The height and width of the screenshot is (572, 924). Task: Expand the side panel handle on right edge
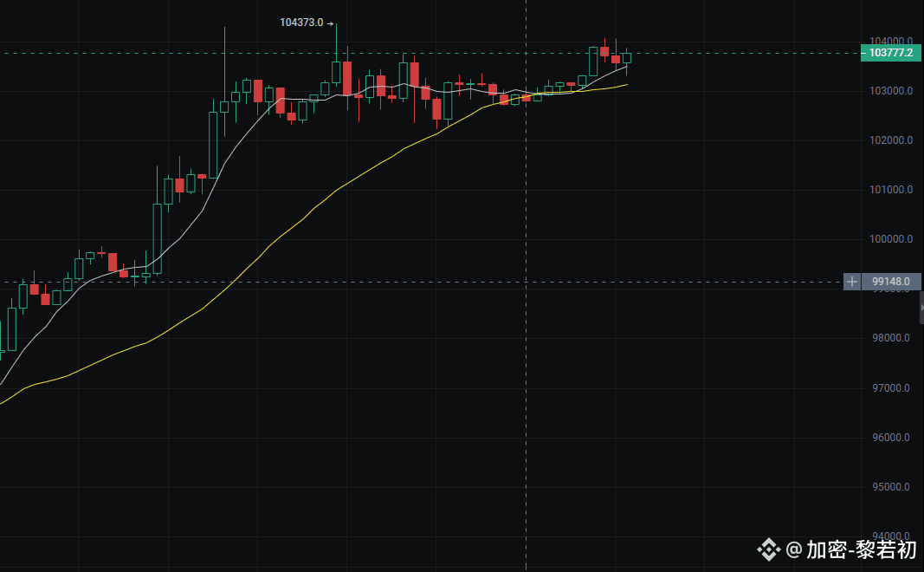click(x=921, y=308)
